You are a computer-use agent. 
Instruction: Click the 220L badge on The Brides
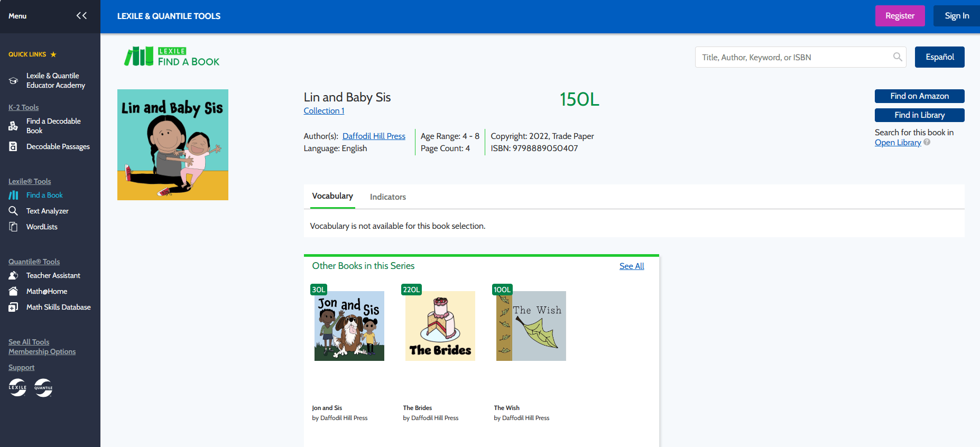[x=411, y=290]
